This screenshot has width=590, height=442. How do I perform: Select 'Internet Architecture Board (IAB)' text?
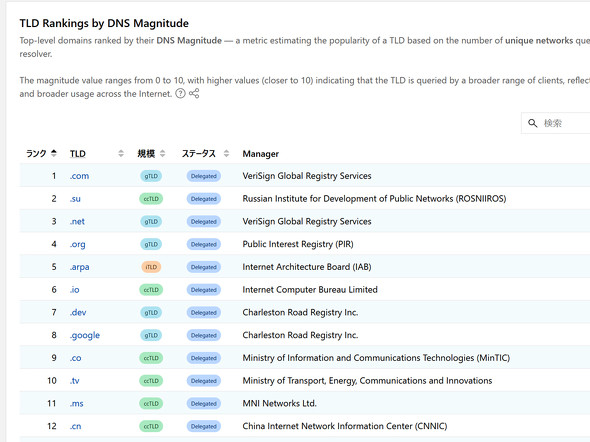coord(307,267)
